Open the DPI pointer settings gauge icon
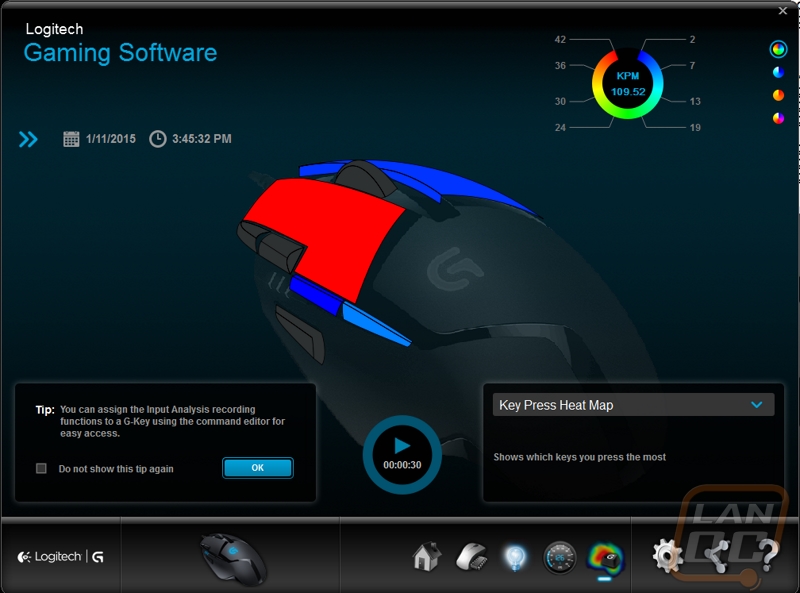Image resolution: width=800 pixels, height=593 pixels. click(x=560, y=558)
